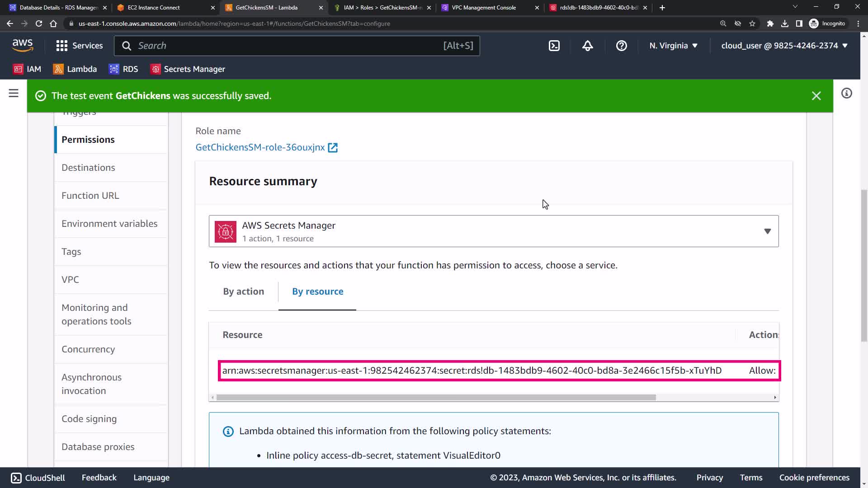
Task: Click the horizontal scrollbar under resource table
Action: point(436,398)
